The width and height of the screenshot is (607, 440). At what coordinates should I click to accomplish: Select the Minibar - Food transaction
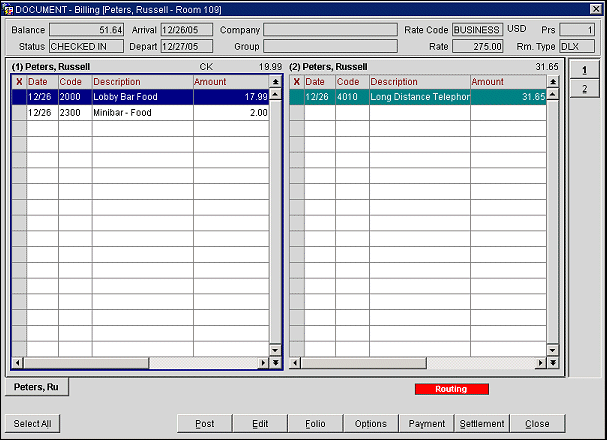(141, 113)
